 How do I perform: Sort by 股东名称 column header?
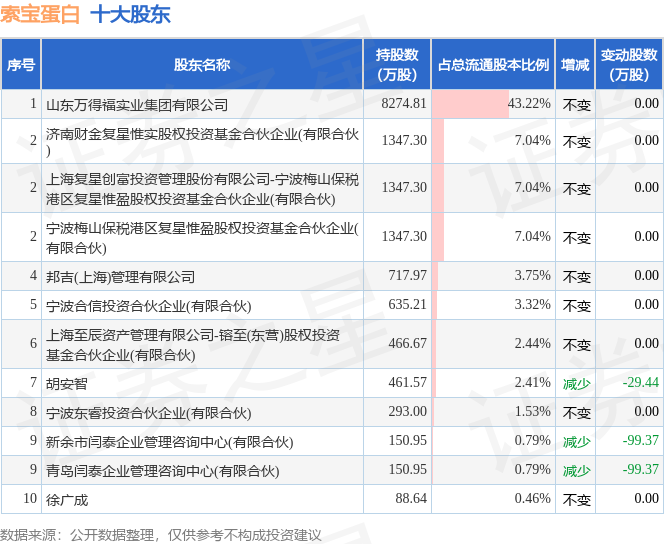tap(201, 65)
